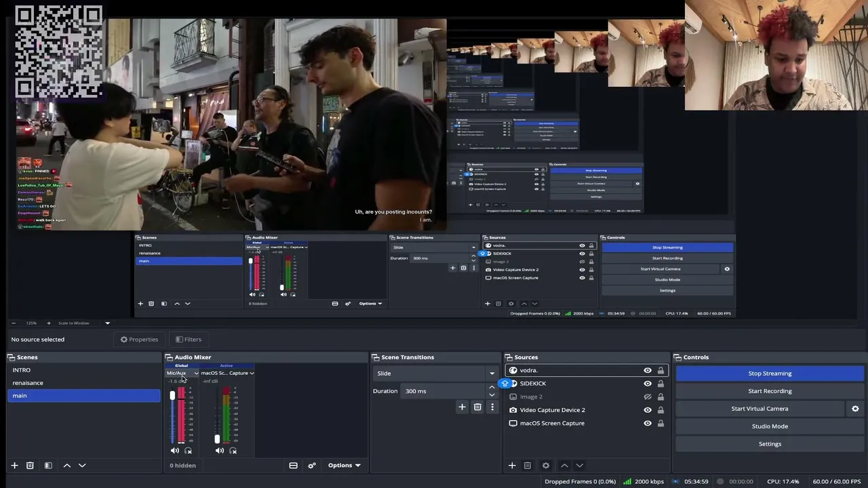The width and height of the screenshot is (868, 488).
Task: Select the INTRO scene
Action: point(84,370)
